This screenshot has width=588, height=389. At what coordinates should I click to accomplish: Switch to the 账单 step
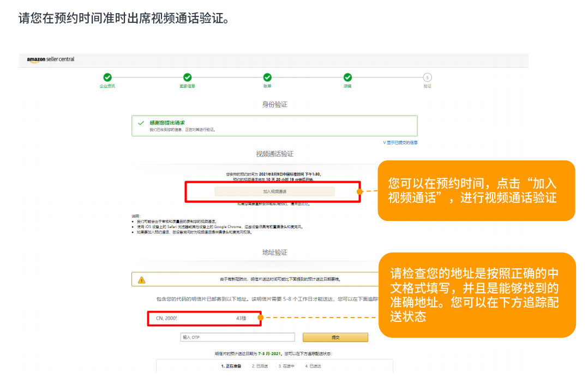pos(267,86)
